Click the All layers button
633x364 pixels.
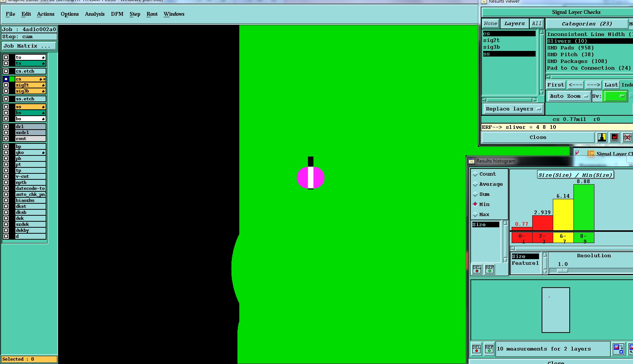pos(536,24)
